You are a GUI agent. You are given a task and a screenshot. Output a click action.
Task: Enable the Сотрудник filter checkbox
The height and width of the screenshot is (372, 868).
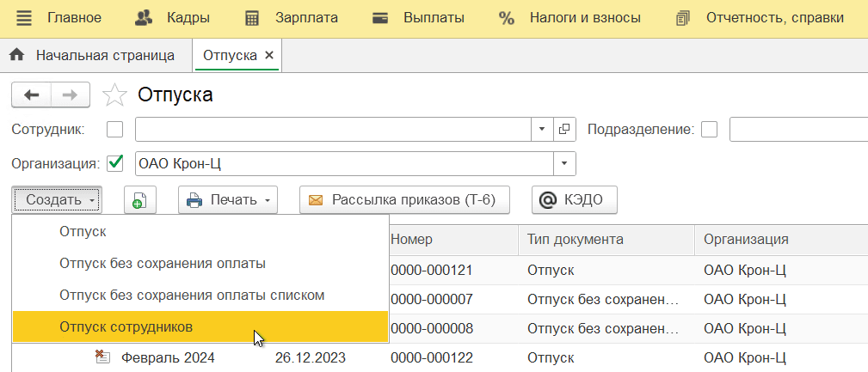(115, 130)
